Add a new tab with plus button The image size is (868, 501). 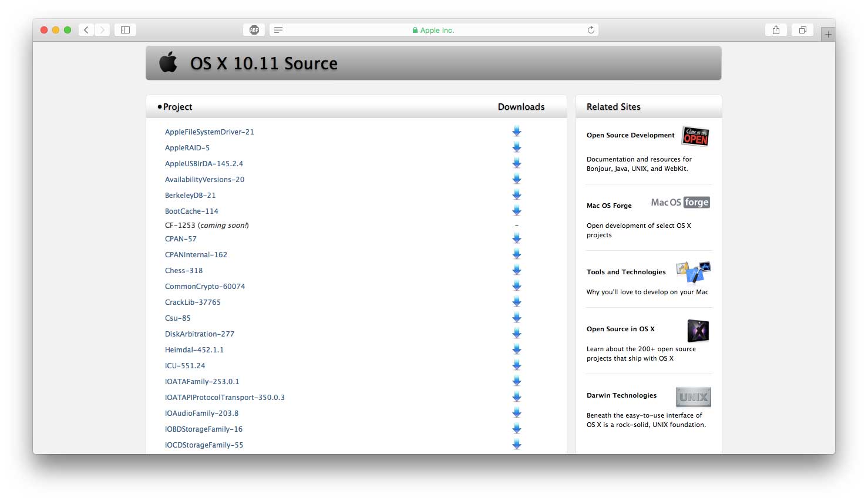828,34
